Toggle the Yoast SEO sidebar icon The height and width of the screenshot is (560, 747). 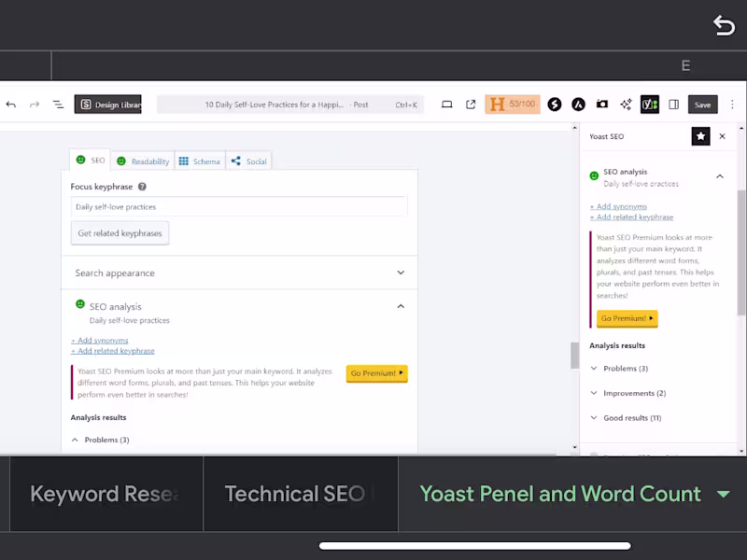click(650, 105)
